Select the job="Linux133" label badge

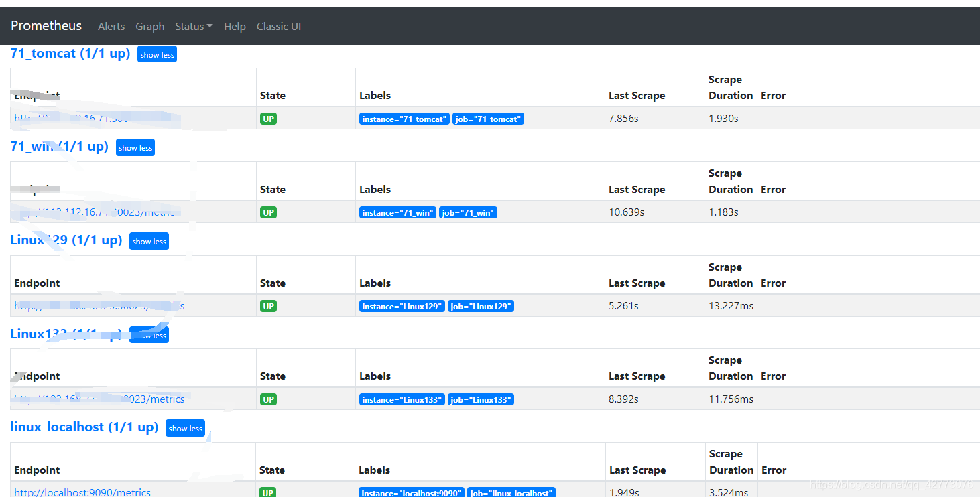click(481, 399)
